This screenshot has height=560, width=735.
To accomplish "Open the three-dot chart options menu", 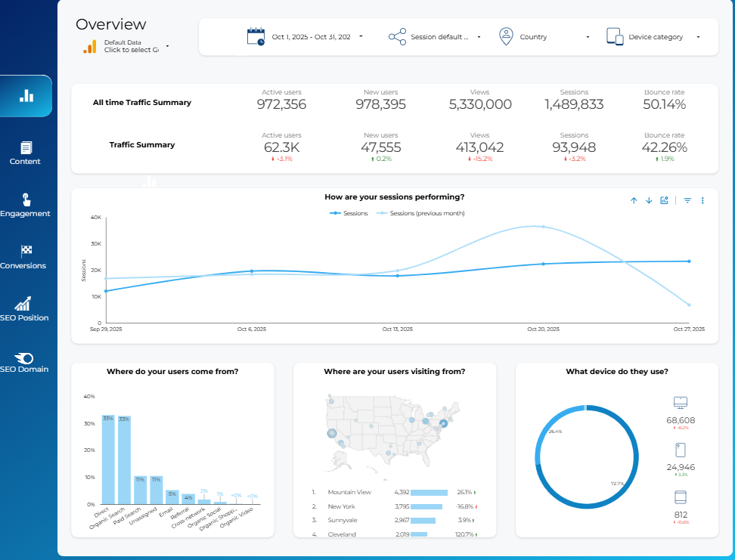I will pyautogui.click(x=702, y=200).
